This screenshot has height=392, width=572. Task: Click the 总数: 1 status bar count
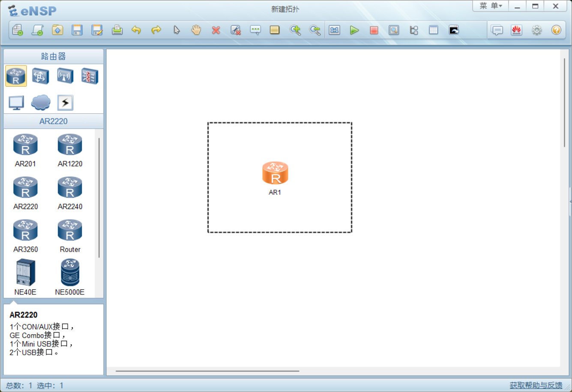tap(19, 386)
